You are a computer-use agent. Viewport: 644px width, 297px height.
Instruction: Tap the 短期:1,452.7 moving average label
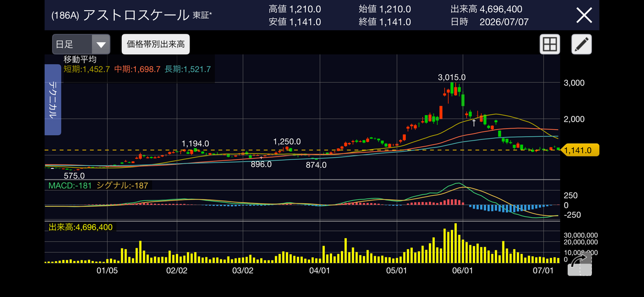[x=87, y=69]
